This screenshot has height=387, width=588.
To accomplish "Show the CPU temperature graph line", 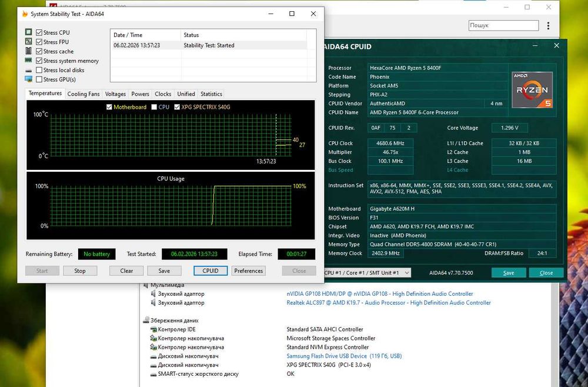I will (x=154, y=107).
